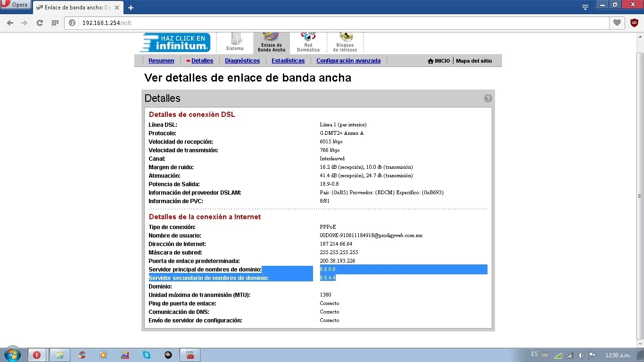Open the Red Doméstica section icon
This screenshot has width=644, height=362.
coord(308,42)
